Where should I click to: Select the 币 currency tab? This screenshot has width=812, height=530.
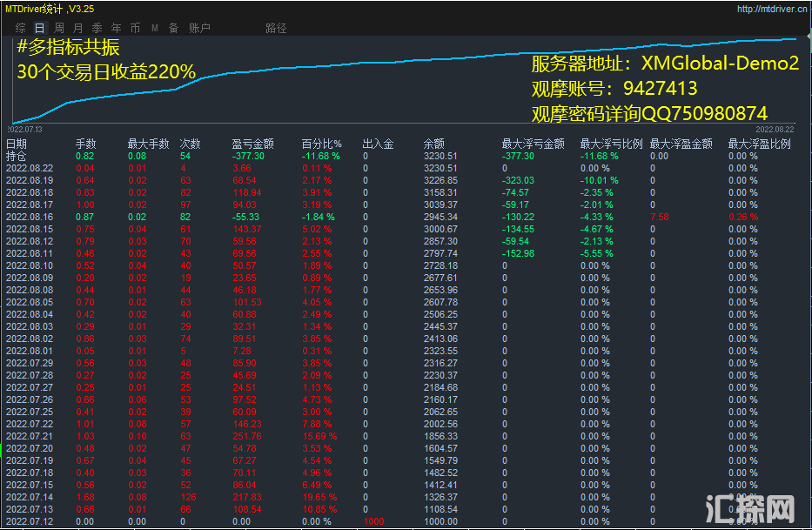(135, 28)
